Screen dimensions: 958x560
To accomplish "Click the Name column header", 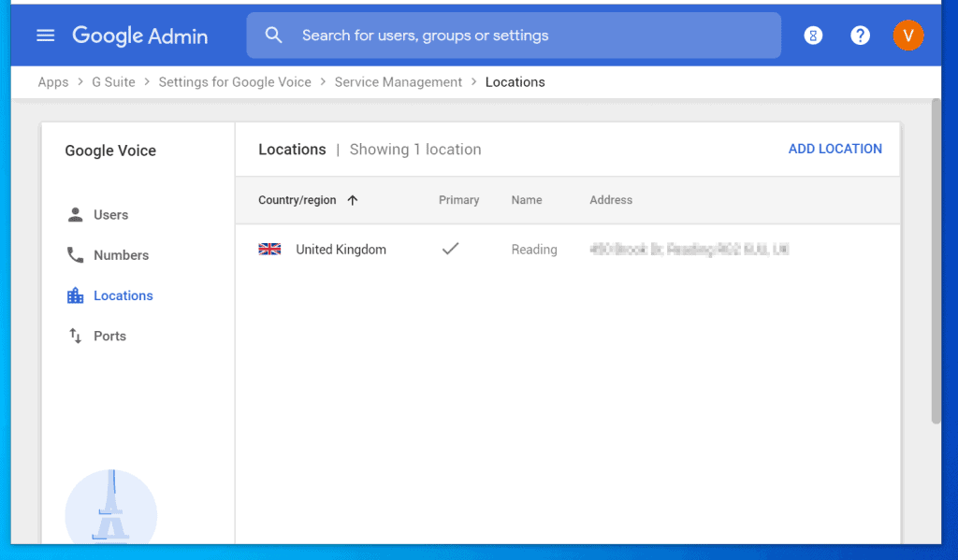I will [527, 200].
